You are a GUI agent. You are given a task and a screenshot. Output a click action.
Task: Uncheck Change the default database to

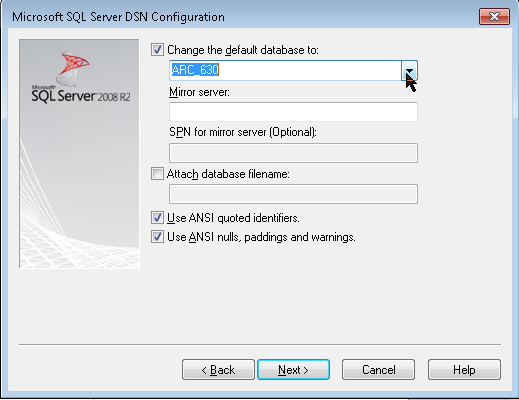[x=157, y=50]
